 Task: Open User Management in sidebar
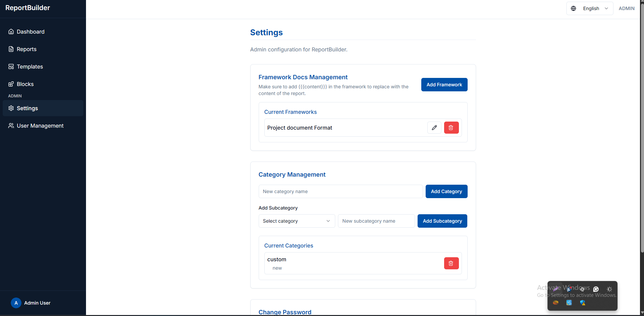point(40,126)
